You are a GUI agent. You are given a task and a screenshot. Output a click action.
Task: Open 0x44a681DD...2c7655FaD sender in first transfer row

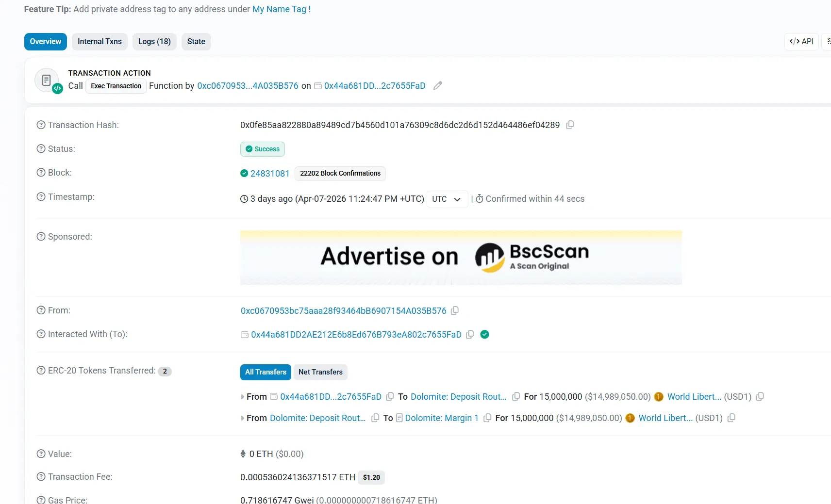click(331, 397)
